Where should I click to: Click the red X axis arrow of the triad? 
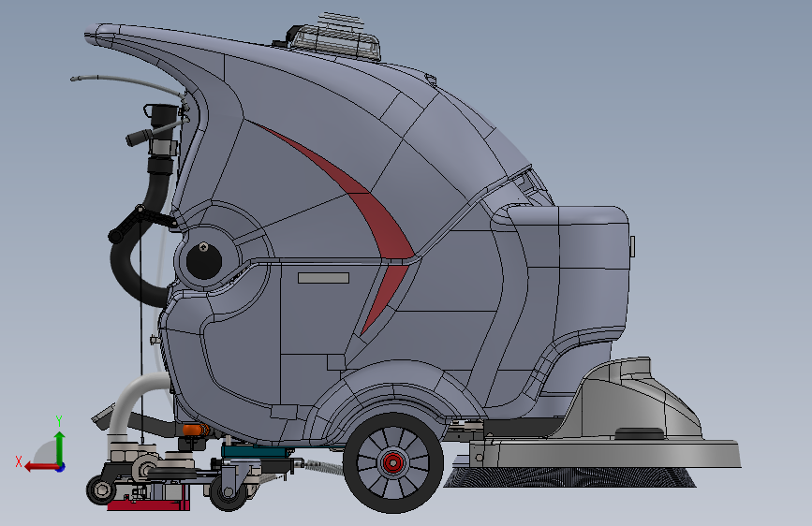click(x=40, y=467)
